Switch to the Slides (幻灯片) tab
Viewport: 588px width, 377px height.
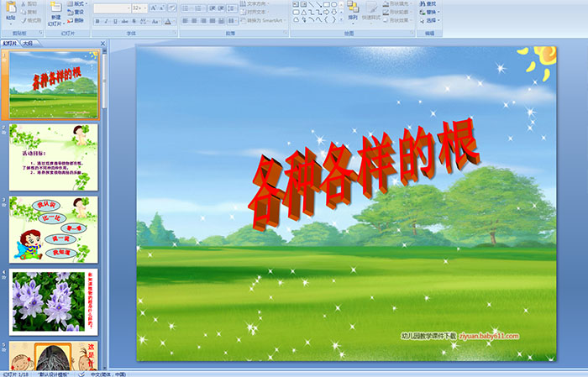pyautogui.click(x=9, y=42)
